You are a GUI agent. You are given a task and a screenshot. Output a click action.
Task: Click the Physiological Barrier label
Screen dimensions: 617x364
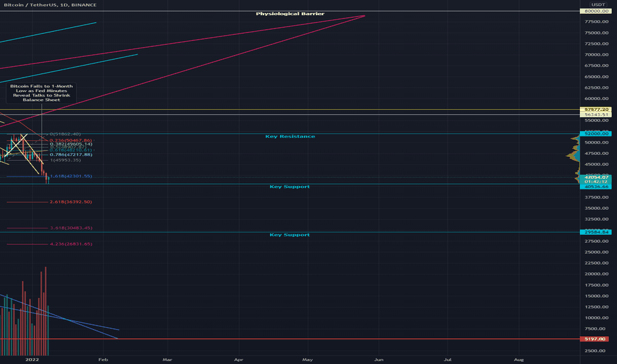click(x=290, y=14)
